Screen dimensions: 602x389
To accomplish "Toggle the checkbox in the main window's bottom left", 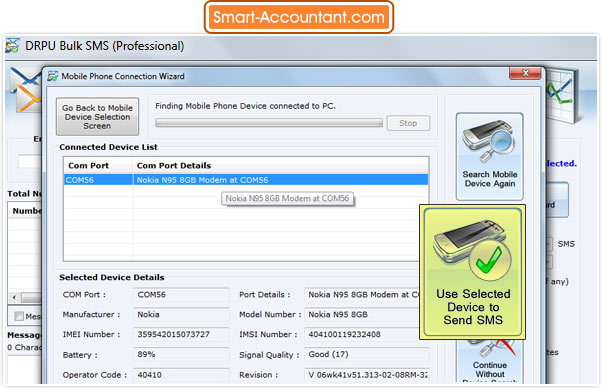I will pyautogui.click(x=18, y=316).
